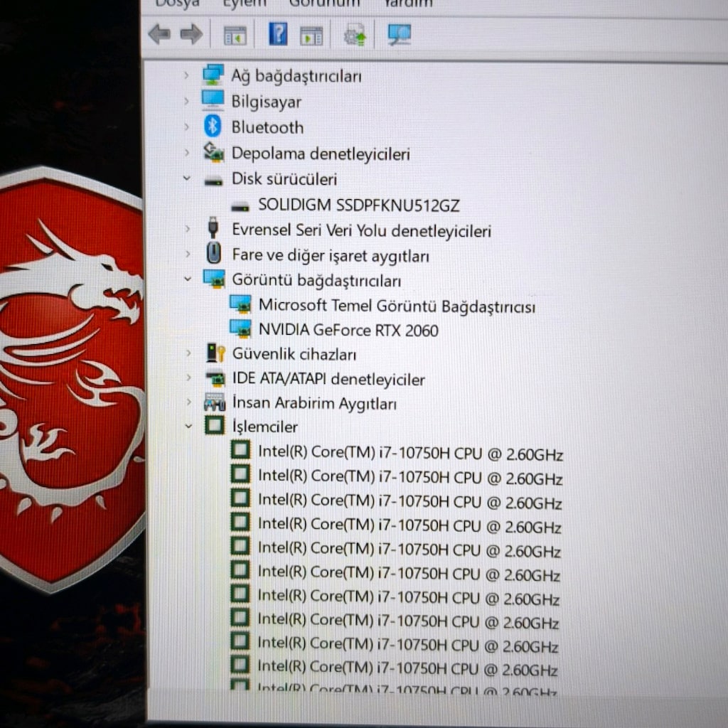This screenshot has height=728, width=728.
Task: Select SOLIDIGM SSDPFKNU512GZ disk entry
Action: point(359,205)
